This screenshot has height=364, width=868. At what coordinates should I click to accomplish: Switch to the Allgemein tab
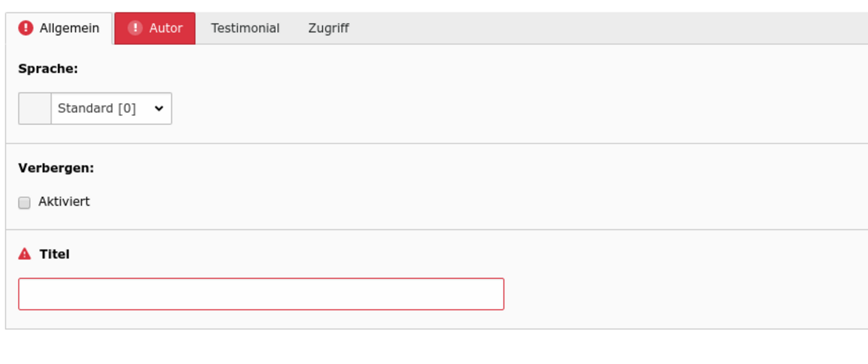69,28
